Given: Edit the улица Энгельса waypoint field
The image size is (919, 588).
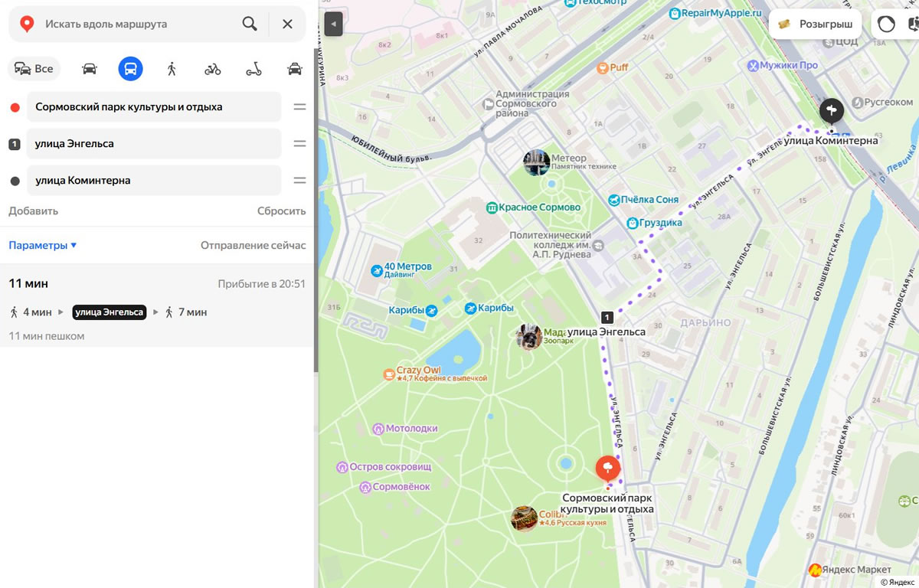Looking at the screenshot, I should (x=153, y=144).
